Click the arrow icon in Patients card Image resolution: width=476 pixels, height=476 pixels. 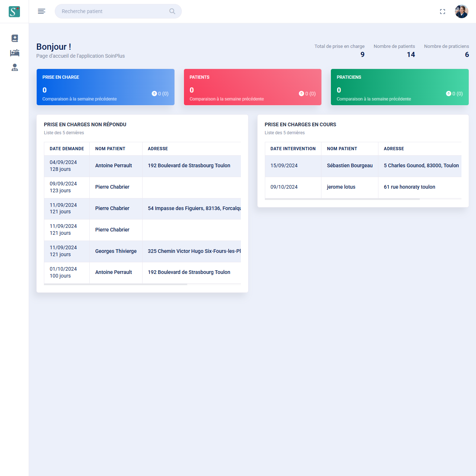click(x=301, y=94)
